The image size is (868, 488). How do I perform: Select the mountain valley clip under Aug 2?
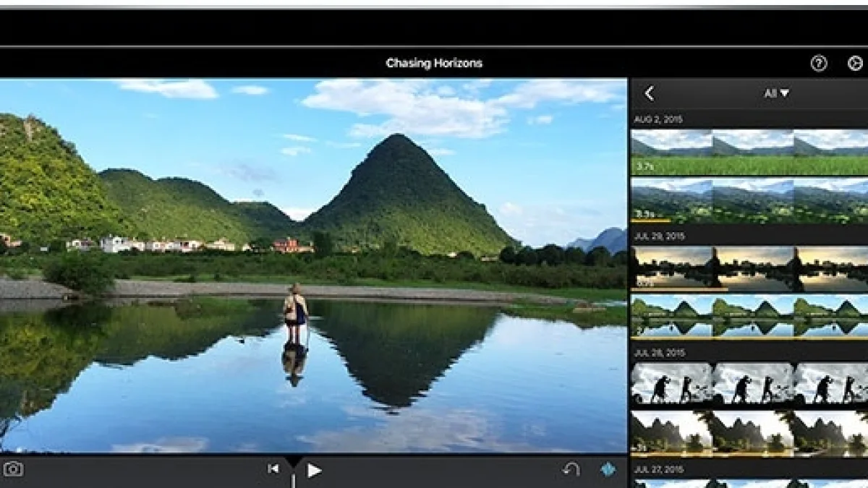[749, 200]
